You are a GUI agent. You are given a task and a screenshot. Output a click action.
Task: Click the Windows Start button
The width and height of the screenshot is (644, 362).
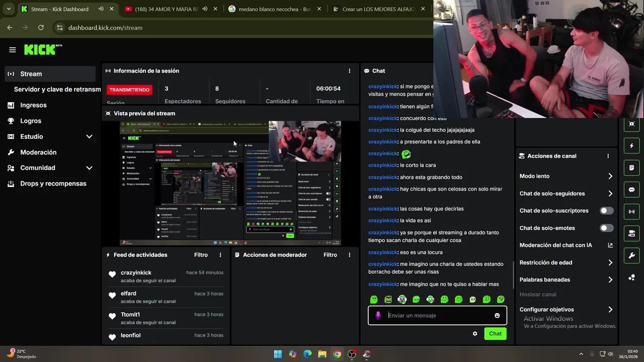pyautogui.click(x=278, y=354)
